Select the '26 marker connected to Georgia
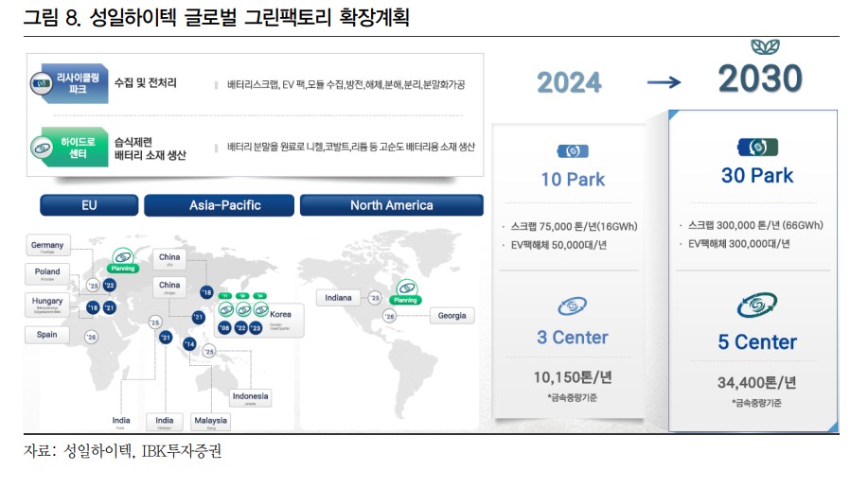This screenshot has height=488, width=868. pos(390,317)
